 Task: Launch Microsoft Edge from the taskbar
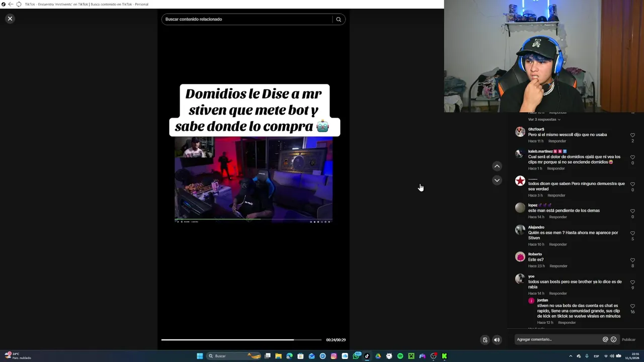[x=289, y=356]
